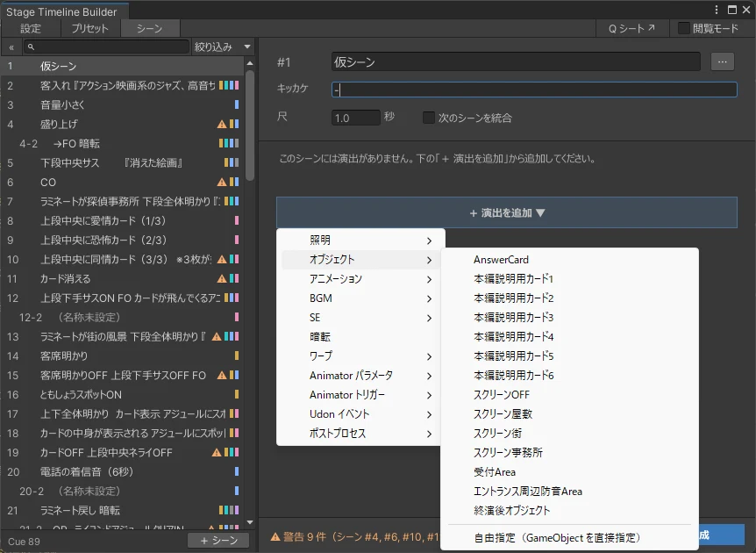Click the yellow marker on row 14 客席明かり
The image size is (756, 553).
click(x=237, y=355)
